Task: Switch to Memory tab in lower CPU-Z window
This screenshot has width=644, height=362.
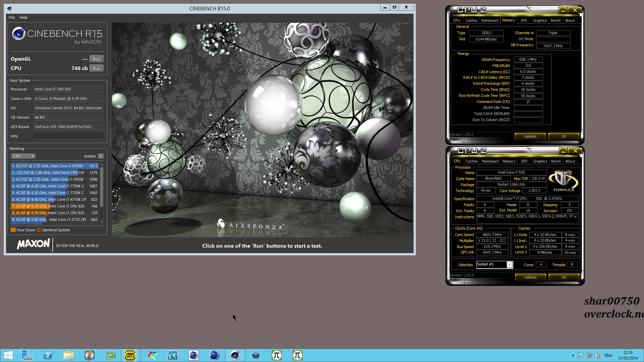Action: click(x=509, y=161)
